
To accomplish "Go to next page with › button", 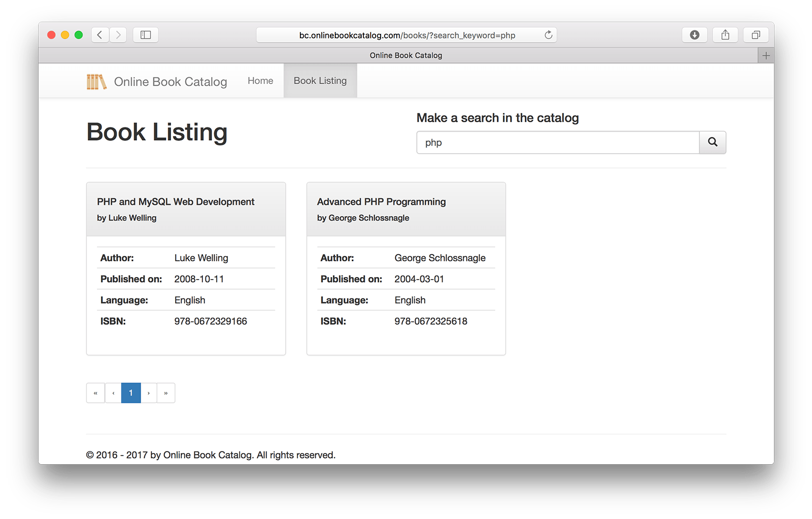I will point(149,393).
